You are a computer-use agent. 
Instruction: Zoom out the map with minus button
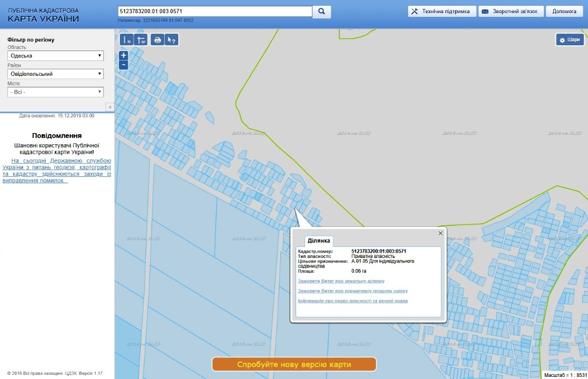[124, 65]
